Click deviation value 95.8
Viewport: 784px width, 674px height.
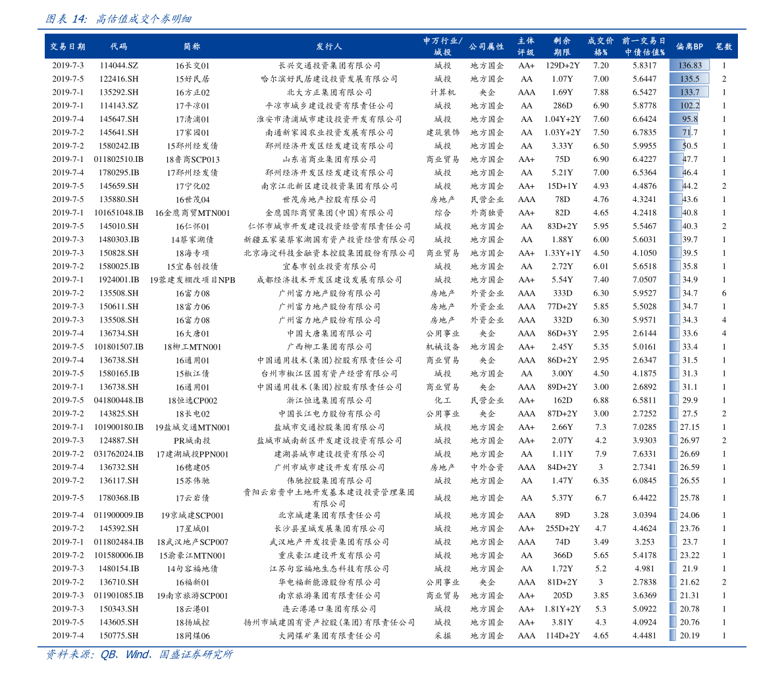[x=690, y=120]
